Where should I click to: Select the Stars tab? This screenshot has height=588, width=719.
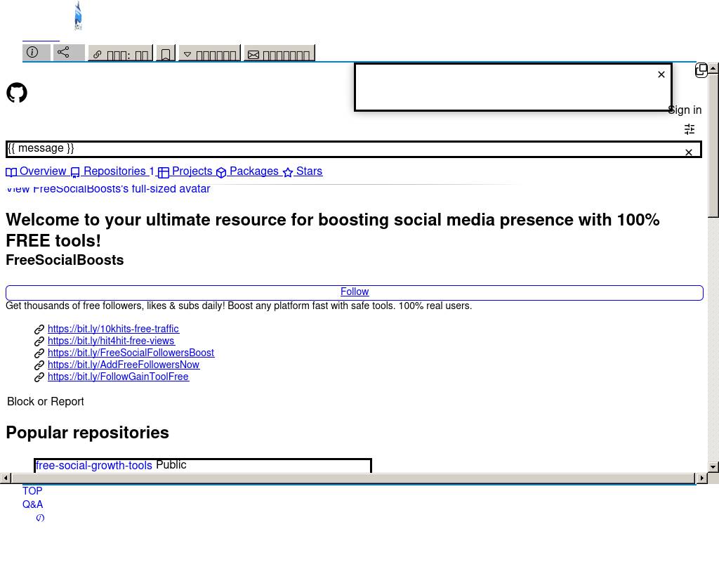303,172
